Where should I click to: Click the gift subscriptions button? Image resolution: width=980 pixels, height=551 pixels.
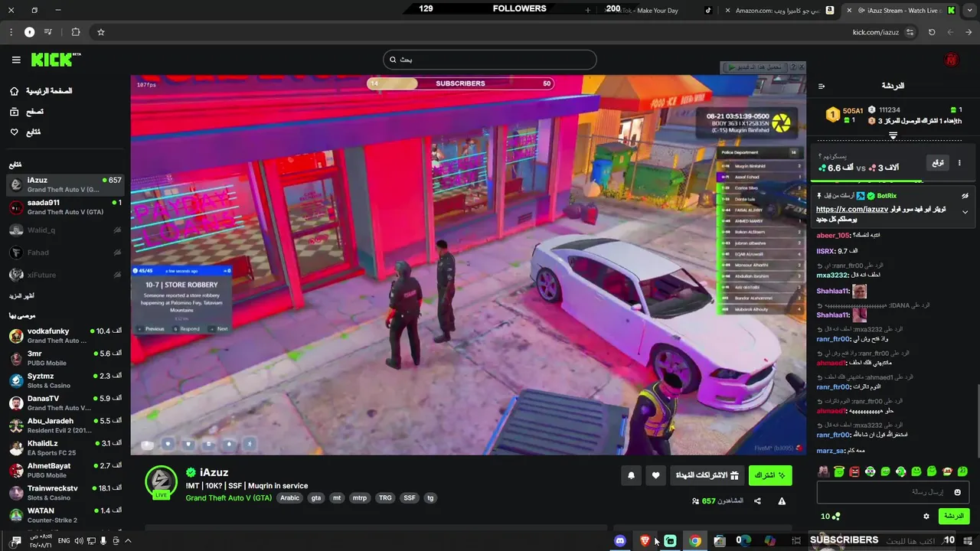[x=706, y=475]
